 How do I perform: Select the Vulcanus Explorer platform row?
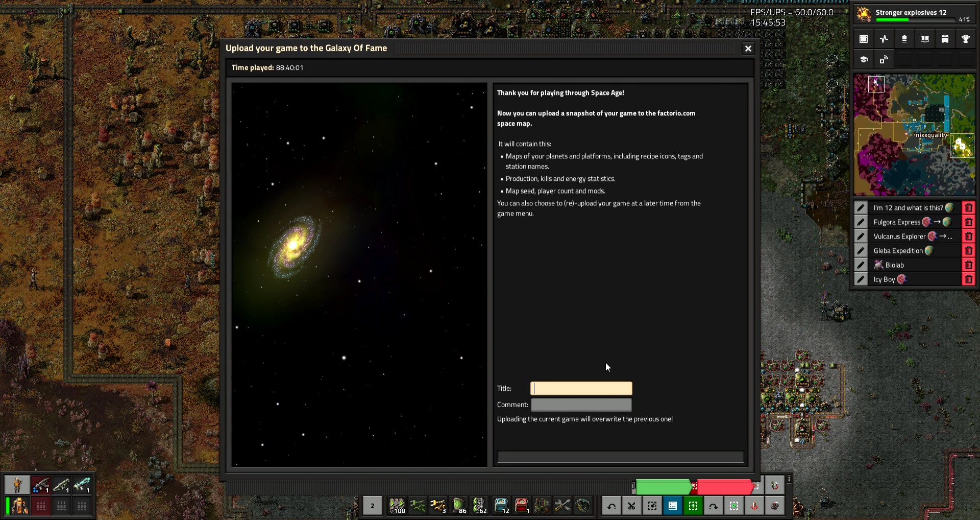click(914, 237)
